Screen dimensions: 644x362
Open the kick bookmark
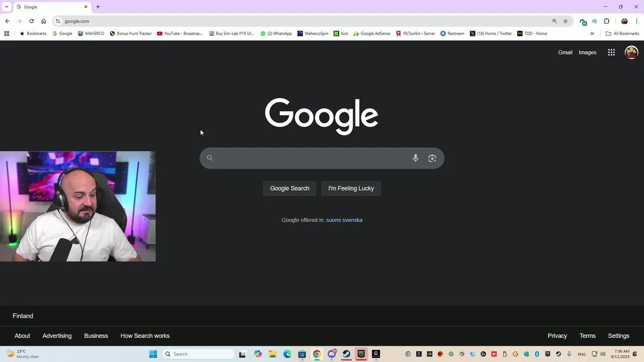point(341,34)
